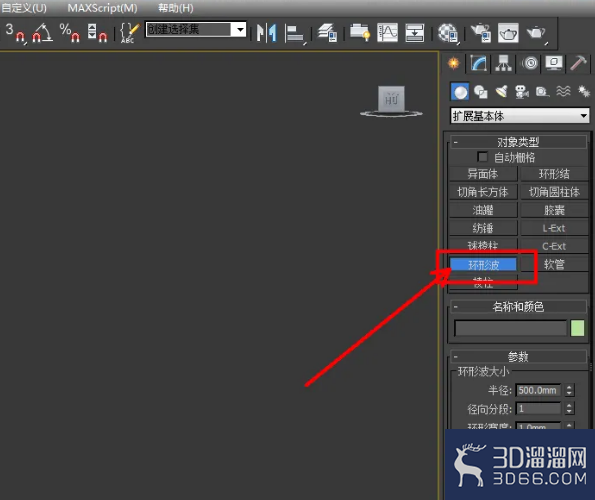Open Edit Named Selection Sets tool
The image size is (595, 500).
coord(129,33)
